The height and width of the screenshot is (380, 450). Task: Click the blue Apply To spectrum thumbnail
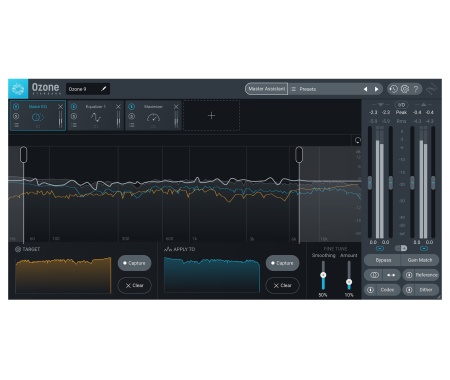(212, 275)
